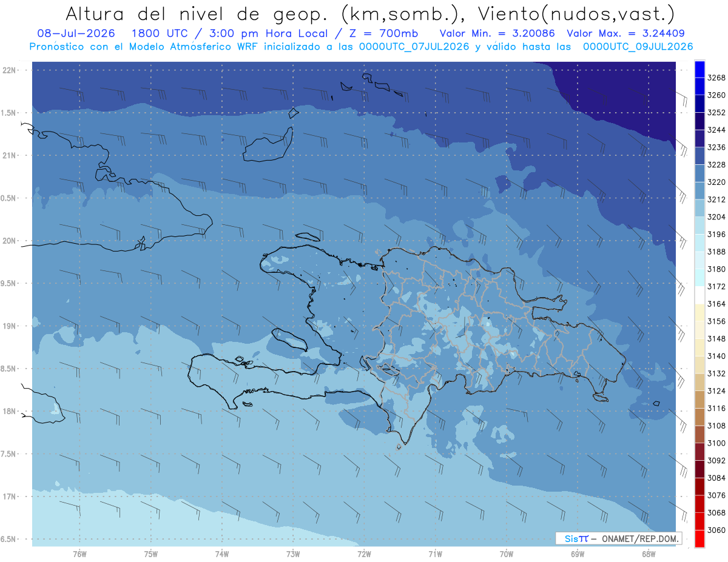Click the 3076 value on the color scale
Image resolution: width=728 pixels, height=562 pixels.
coord(716,495)
